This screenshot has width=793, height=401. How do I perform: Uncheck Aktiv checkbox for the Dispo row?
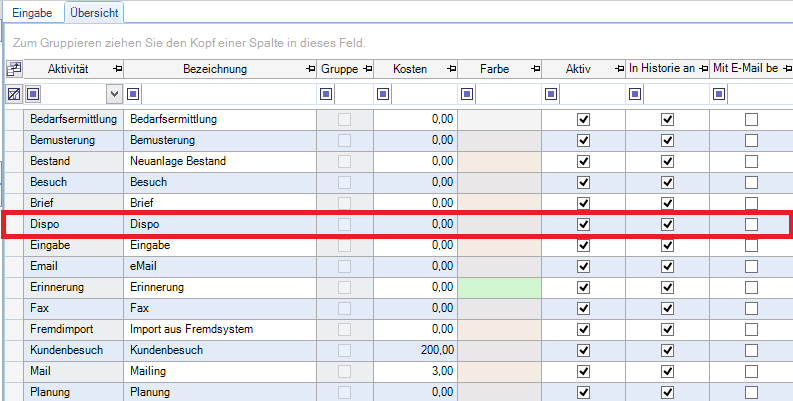(x=584, y=224)
